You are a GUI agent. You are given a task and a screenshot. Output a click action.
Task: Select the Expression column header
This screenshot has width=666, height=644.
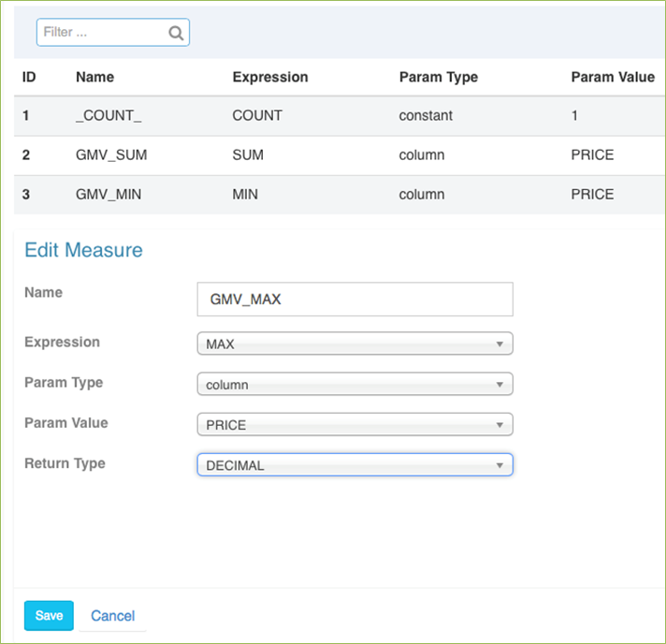pyautogui.click(x=270, y=77)
